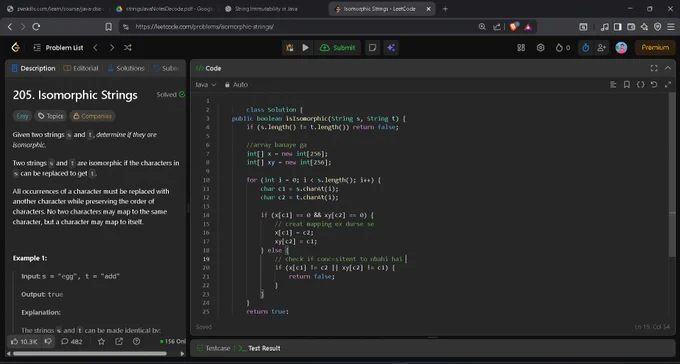
Task: Switch to the Description tab
Action: tap(33, 68)
